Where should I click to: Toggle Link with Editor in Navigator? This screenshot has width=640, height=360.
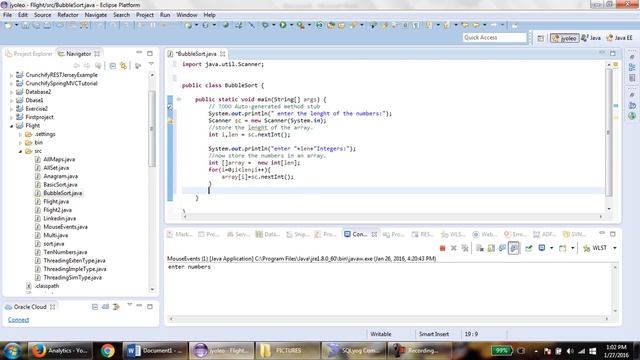pos(123,66)
